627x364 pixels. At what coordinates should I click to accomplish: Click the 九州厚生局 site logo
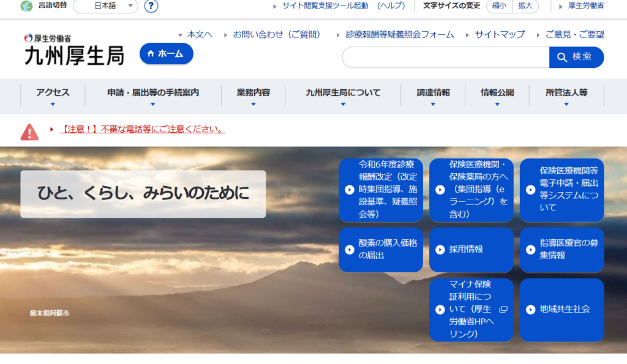click(x=74, y=50)
